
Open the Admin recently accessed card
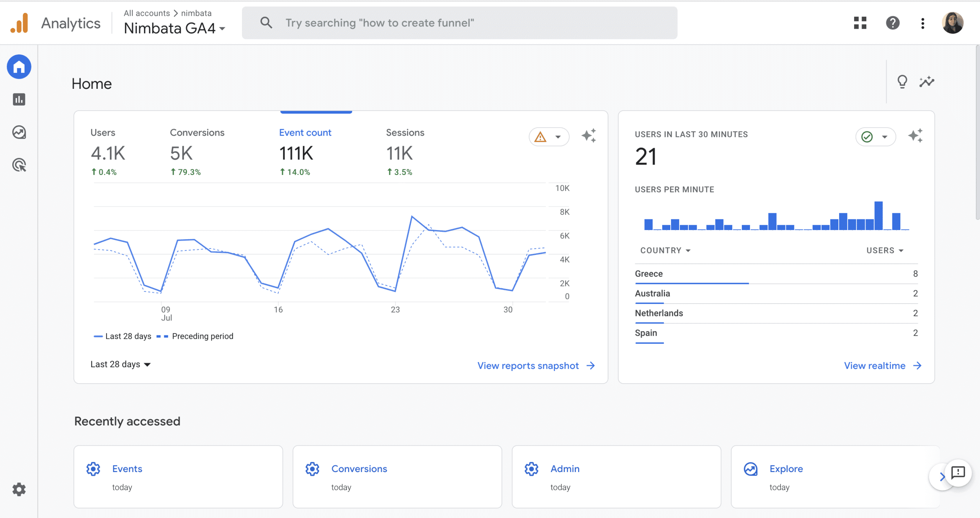point(616,477)
